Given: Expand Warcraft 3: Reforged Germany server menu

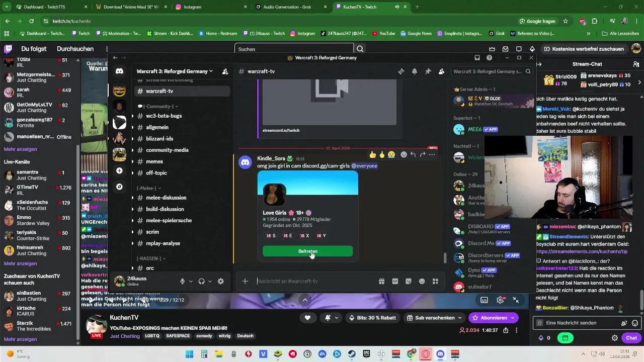Looking at the screenshot, I should (x=174, y=71).
